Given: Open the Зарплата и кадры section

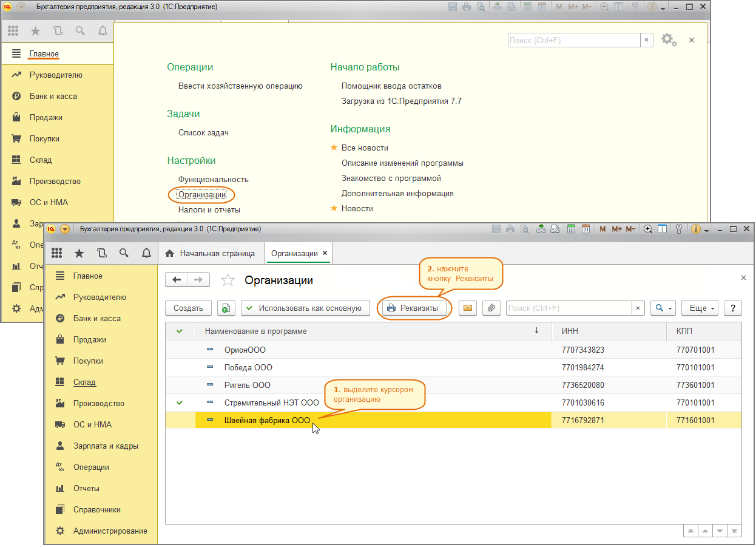Looking at the screenshot, I should (x=105, y=446).
